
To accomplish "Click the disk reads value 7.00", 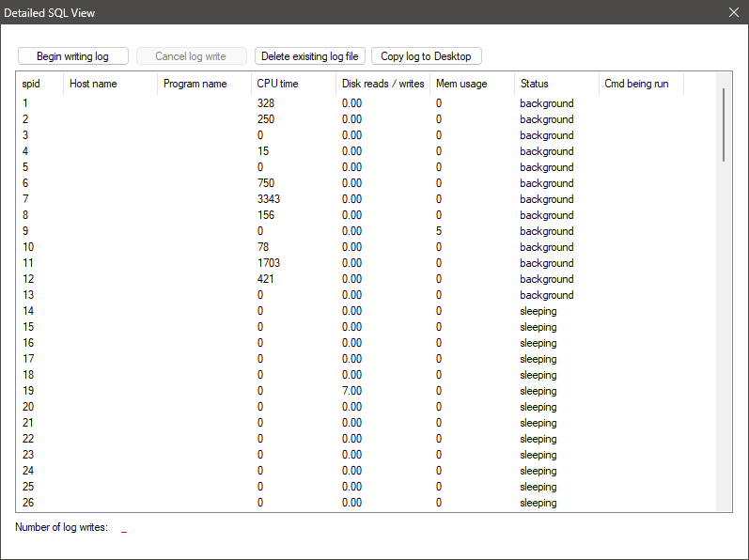I will (x=352, y=391).
